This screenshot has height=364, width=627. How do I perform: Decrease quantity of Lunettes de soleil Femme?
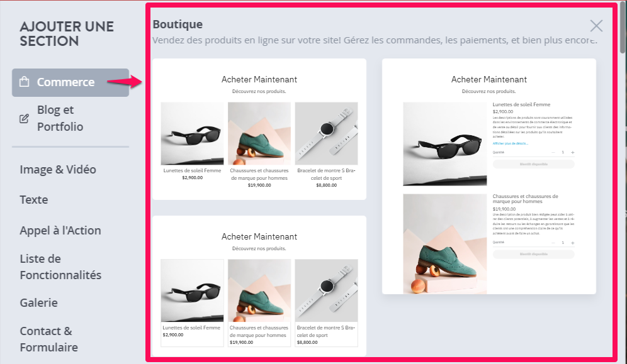553,153
